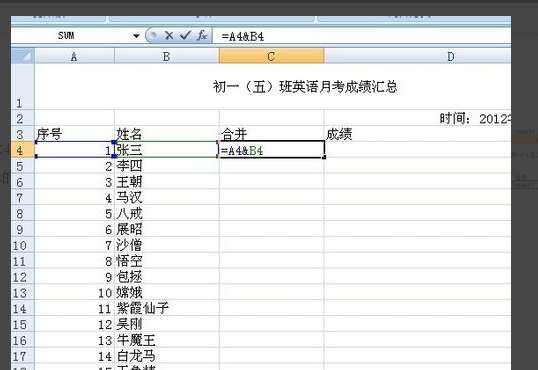Viewport: 538px width, 370px height.
Task: Confirm formula with the checkmark icon
Action: [185, 35]
